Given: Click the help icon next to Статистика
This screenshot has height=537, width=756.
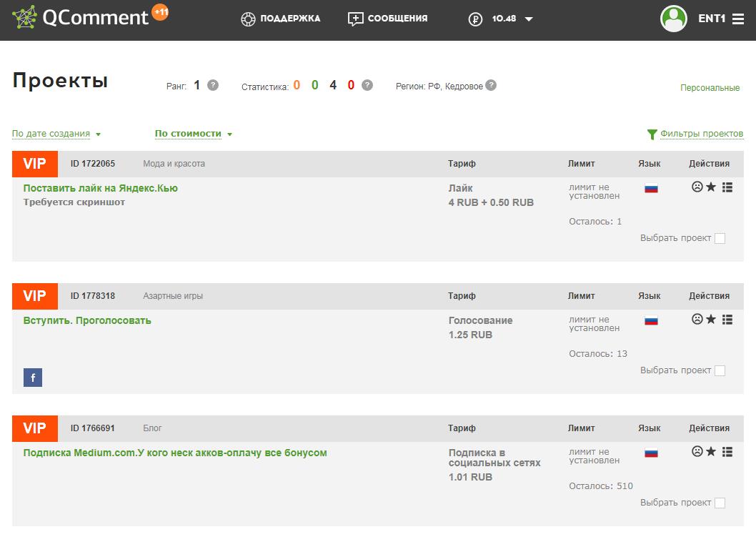Looking at the screenshot, I should (x=367, y=85).
